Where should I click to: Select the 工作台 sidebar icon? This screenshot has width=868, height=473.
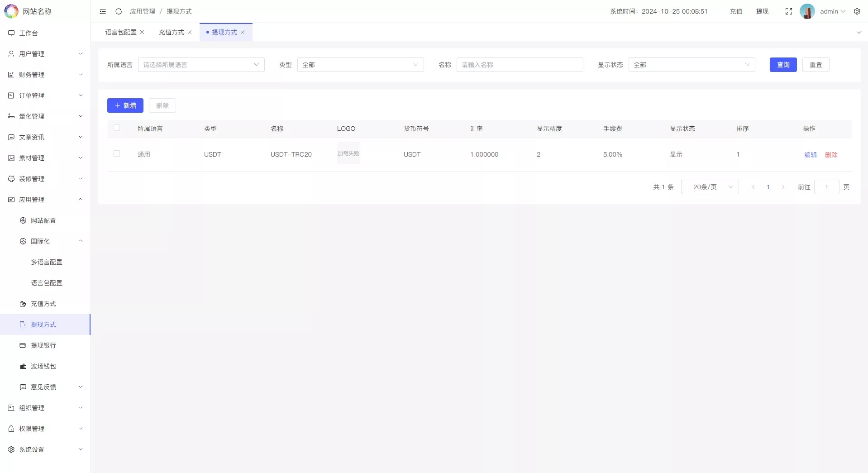(11, 33)
